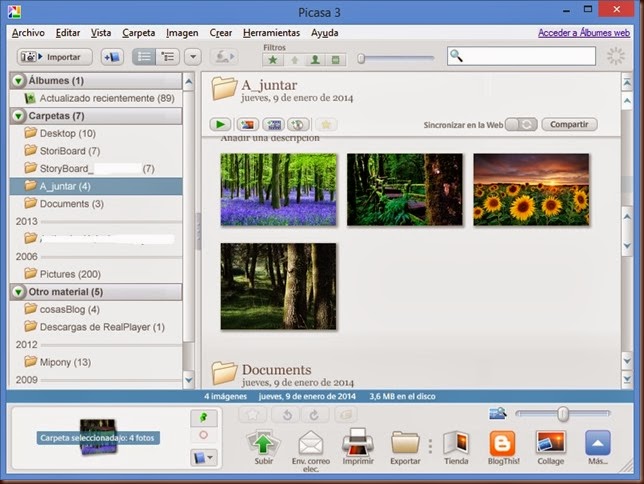Viewport: 644px width, 484px height.
Task: Select the StoriBoard (7) folder
Action: [x=96, y=151]
